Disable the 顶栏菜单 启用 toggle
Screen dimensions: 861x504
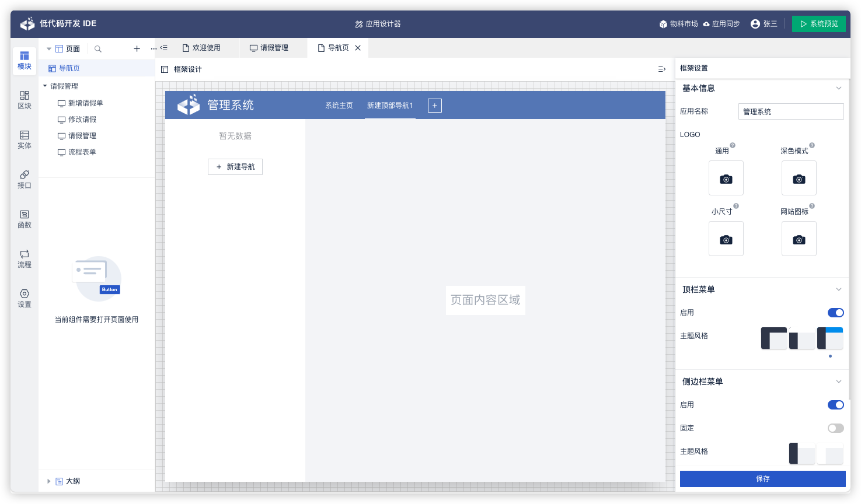(x=835, y=313)
